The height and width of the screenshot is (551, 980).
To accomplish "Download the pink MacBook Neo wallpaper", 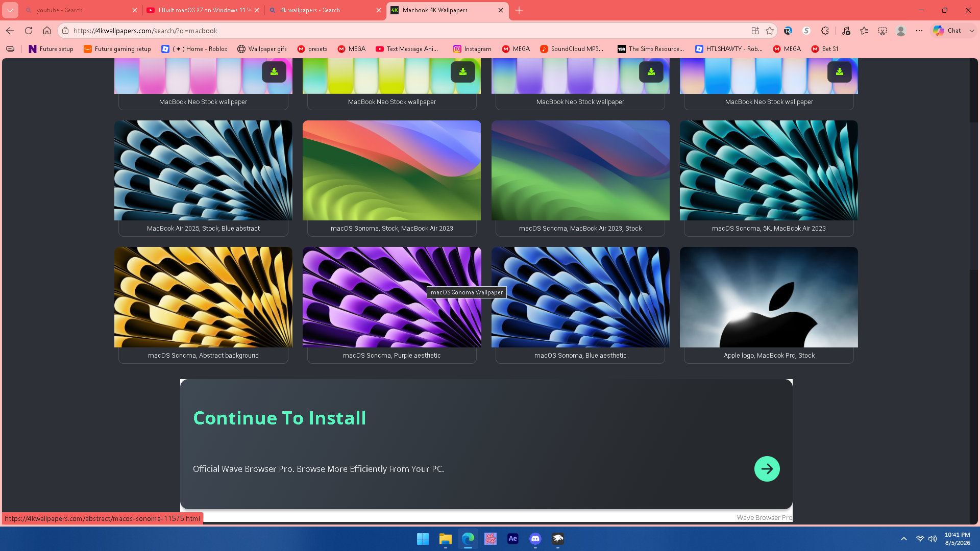I will (274, 72).
